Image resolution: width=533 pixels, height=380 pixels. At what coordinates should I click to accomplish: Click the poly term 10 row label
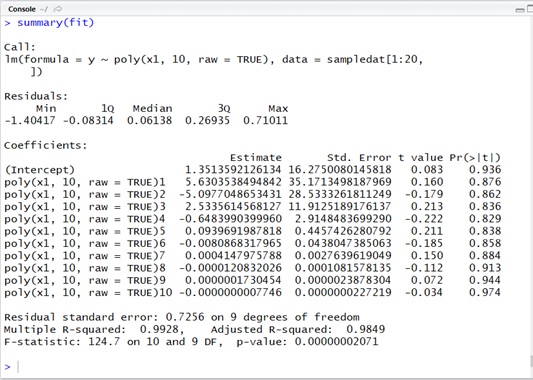pyautogui.click(x=88, y=293)
